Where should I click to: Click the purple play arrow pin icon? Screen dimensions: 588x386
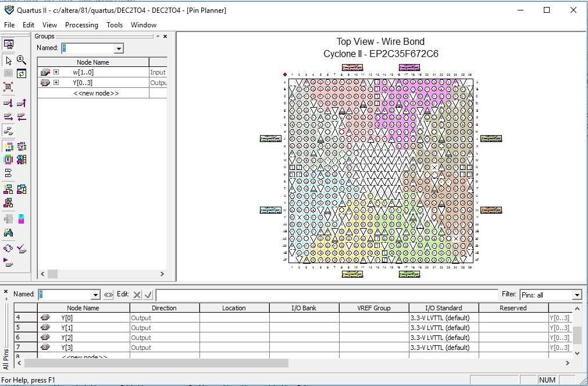8,262
